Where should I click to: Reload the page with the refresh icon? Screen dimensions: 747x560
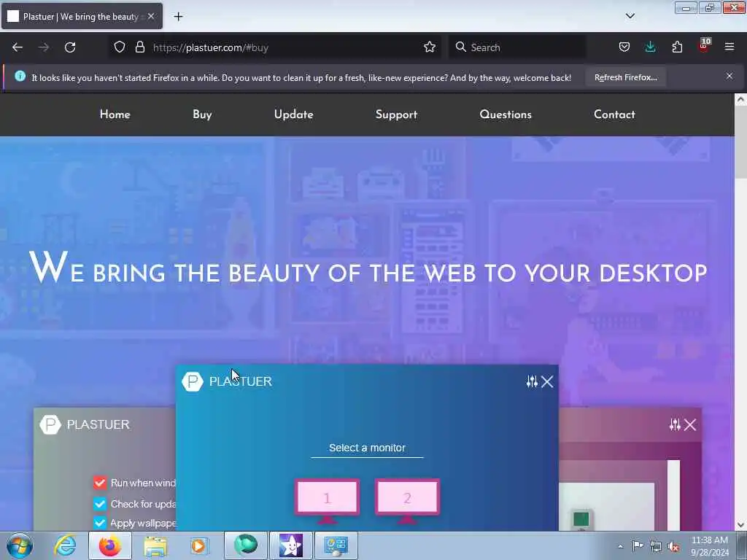(x=70, y=47)
